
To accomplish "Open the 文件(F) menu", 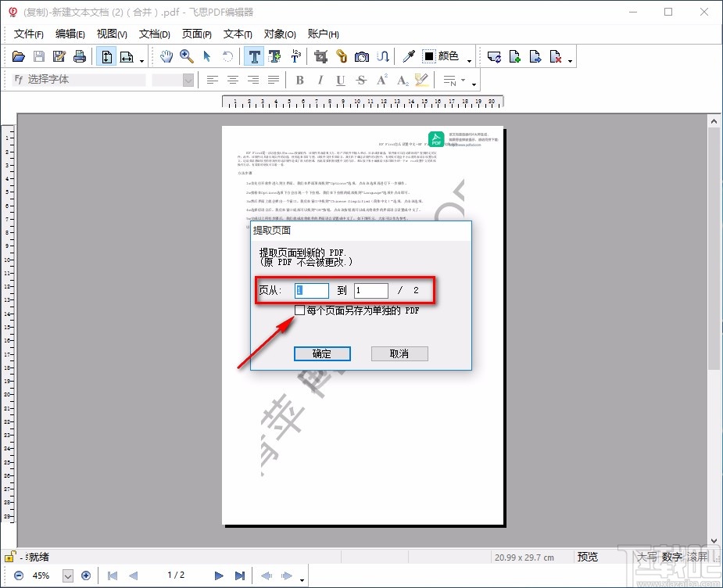I will 29,34.
